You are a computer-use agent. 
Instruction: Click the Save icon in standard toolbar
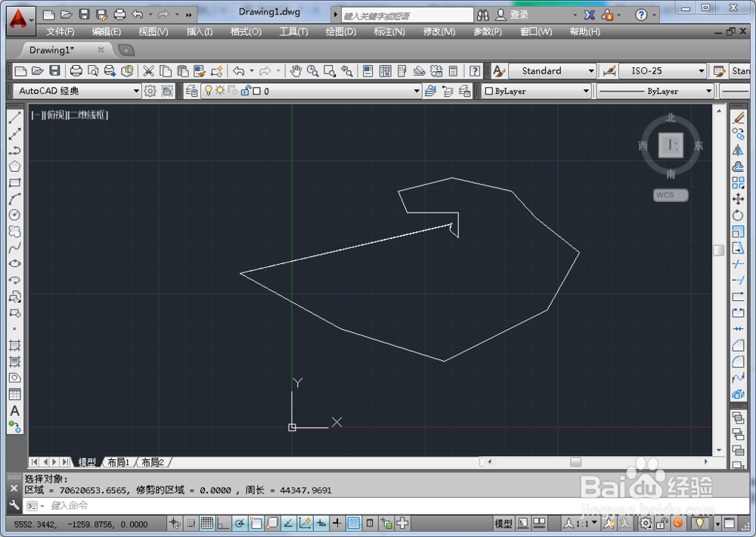[55, 71]
